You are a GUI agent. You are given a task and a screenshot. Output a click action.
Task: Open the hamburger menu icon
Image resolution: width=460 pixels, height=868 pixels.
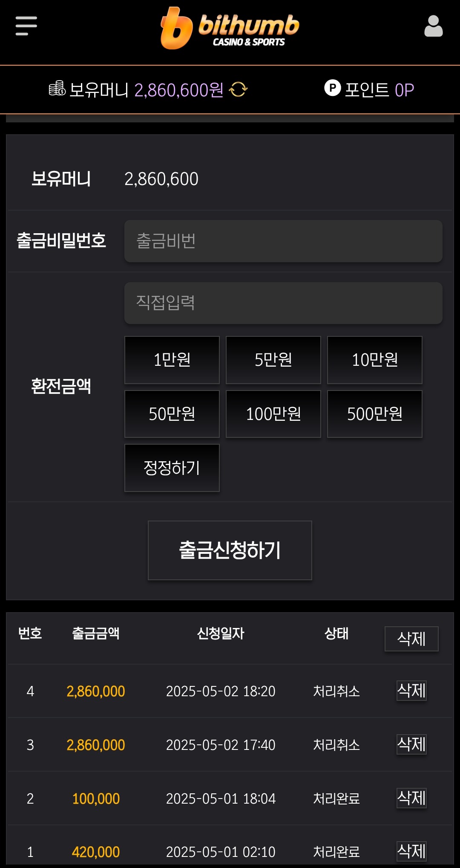26,26
